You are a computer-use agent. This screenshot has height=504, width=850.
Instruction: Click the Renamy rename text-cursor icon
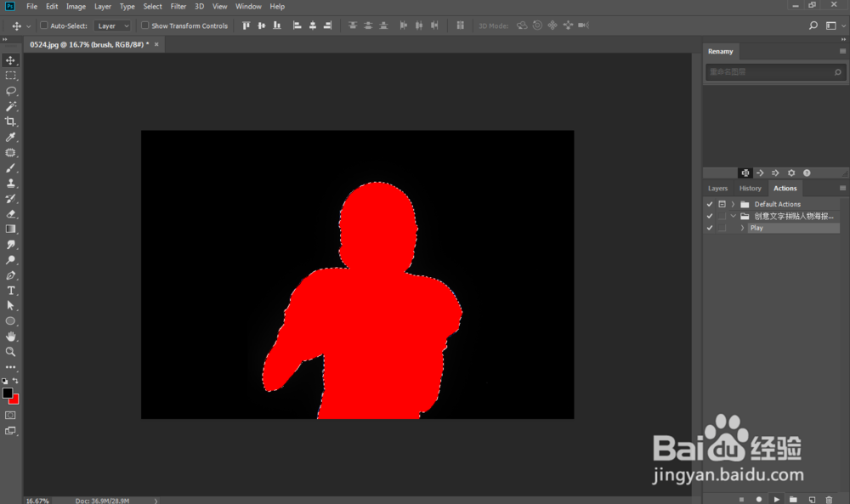[x=745, y=173]
